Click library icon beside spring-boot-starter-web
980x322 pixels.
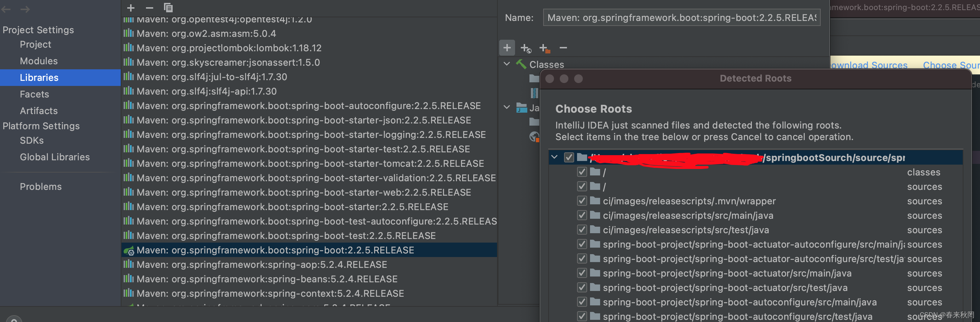pos(129,192)
